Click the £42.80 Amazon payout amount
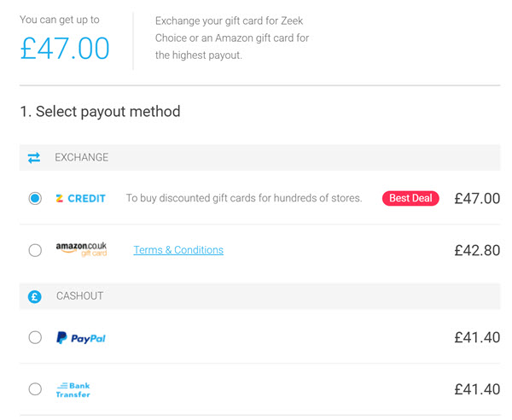The width and height of the screenshot is (512, 420). coord(477,250)
